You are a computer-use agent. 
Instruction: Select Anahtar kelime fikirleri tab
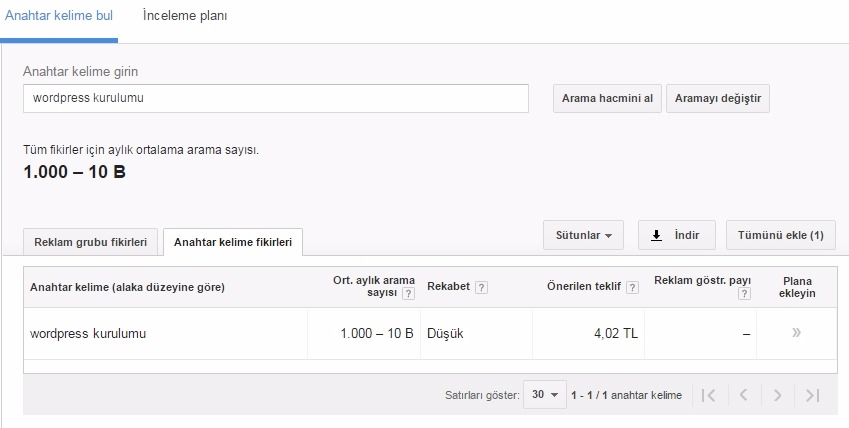233,242
